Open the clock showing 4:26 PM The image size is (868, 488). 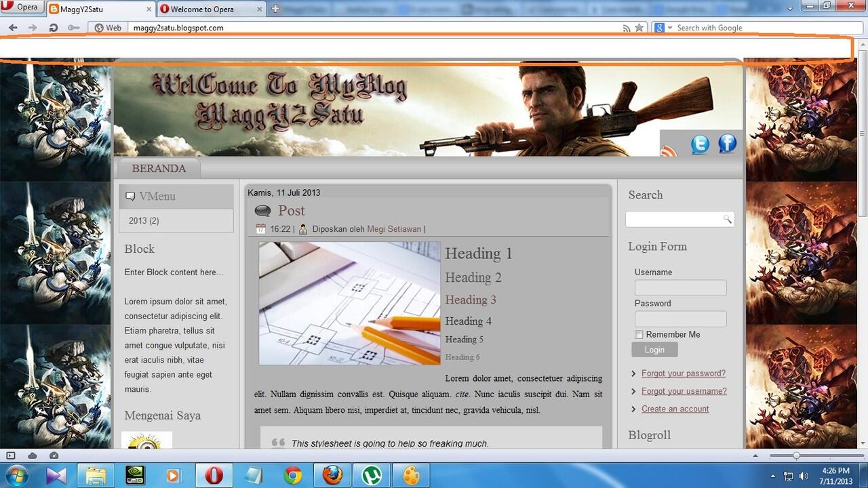(835, 475)
